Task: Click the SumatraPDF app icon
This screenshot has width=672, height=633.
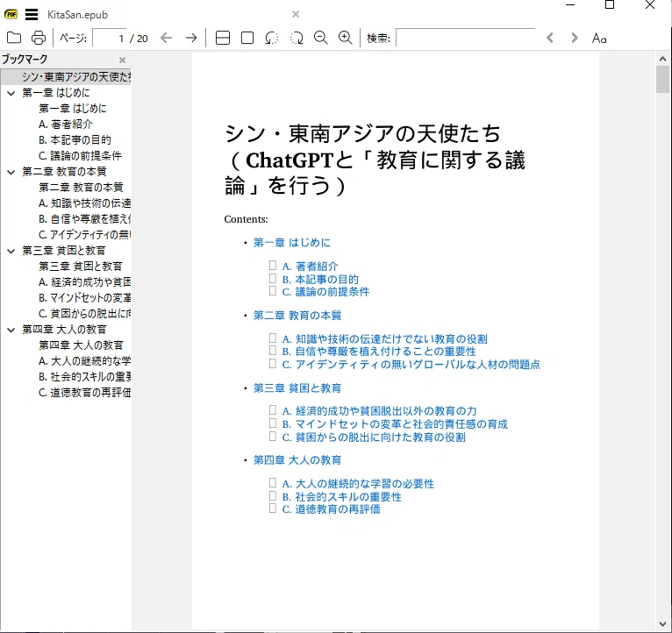Action: coord(11,14)
